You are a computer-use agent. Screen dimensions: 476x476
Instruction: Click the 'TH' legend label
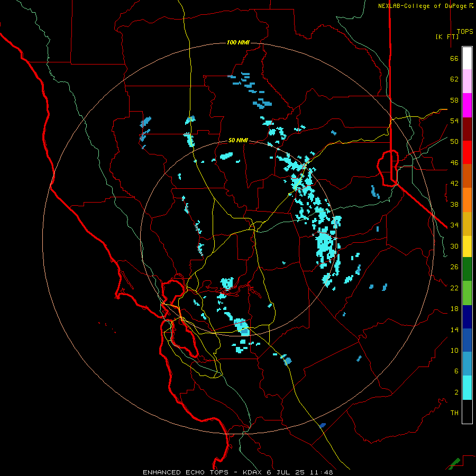point(454,413)
